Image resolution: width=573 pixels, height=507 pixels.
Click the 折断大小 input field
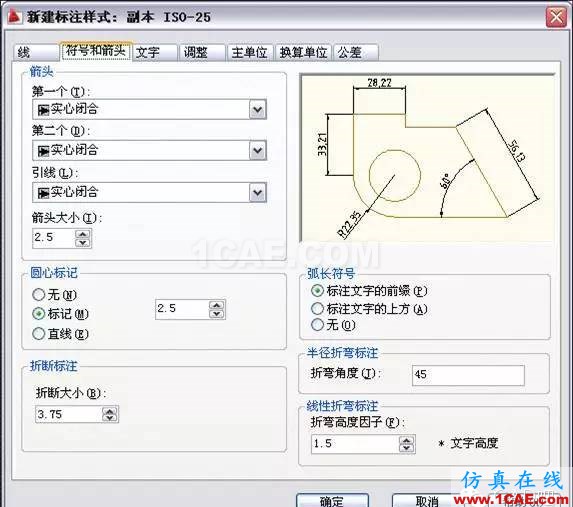click(68, 415)
